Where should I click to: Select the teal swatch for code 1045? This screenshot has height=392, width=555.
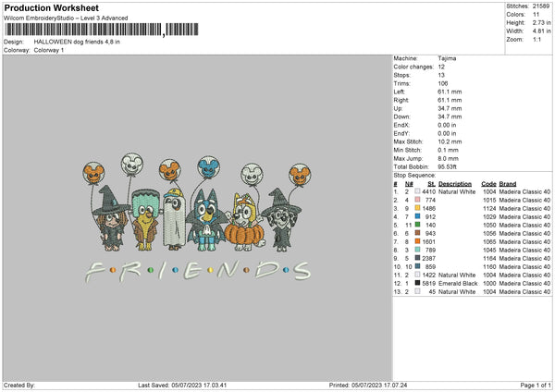(x=418, y=250)
